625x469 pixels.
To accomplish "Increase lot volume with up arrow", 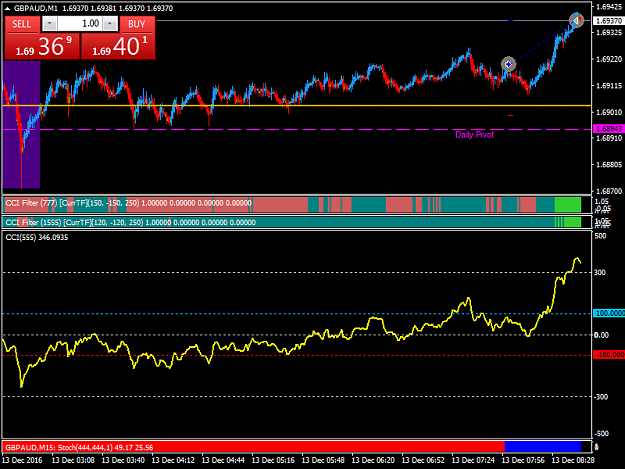I will pyautogui.click(x=110, y=24).
